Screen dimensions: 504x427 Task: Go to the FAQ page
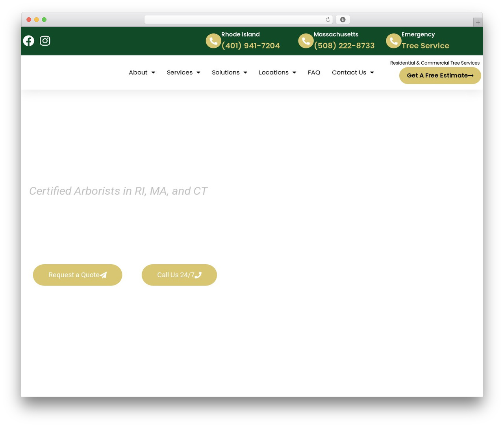pos(314,72)
